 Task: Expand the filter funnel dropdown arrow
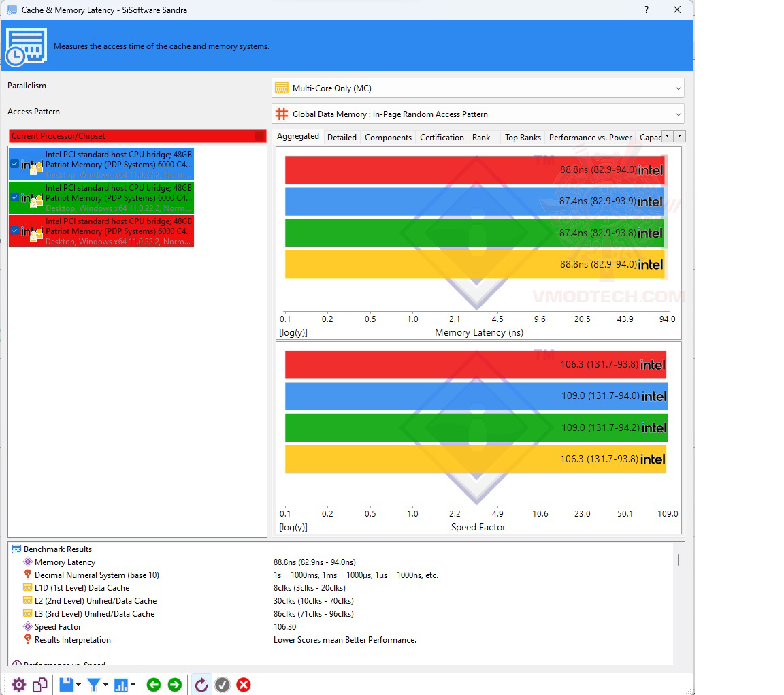click(x=105, y=685)
